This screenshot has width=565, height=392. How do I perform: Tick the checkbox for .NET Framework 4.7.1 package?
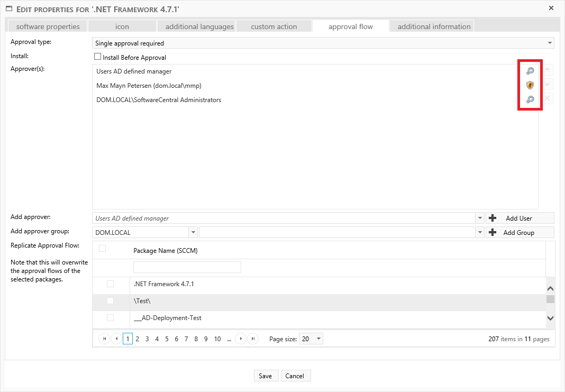point(110,284)
